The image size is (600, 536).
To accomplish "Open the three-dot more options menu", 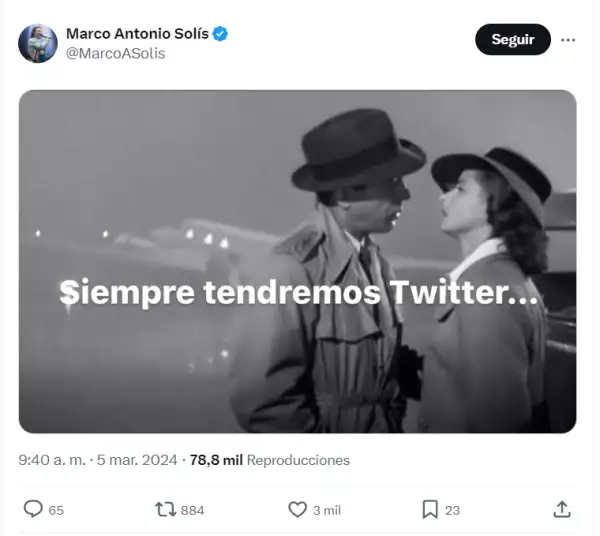I will click(x=568, y=40).
